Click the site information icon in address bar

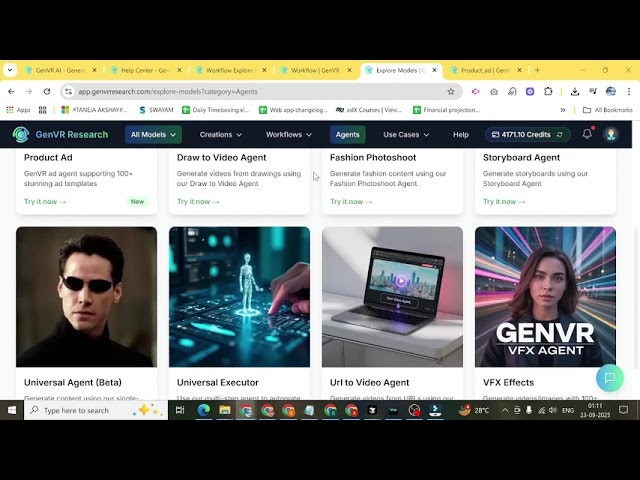69,91
